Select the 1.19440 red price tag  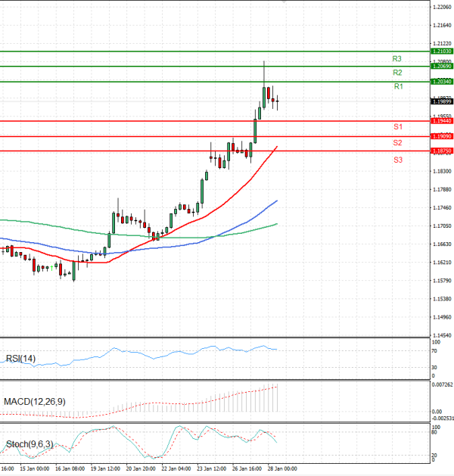pyautogui.click(x=441, y=121)
